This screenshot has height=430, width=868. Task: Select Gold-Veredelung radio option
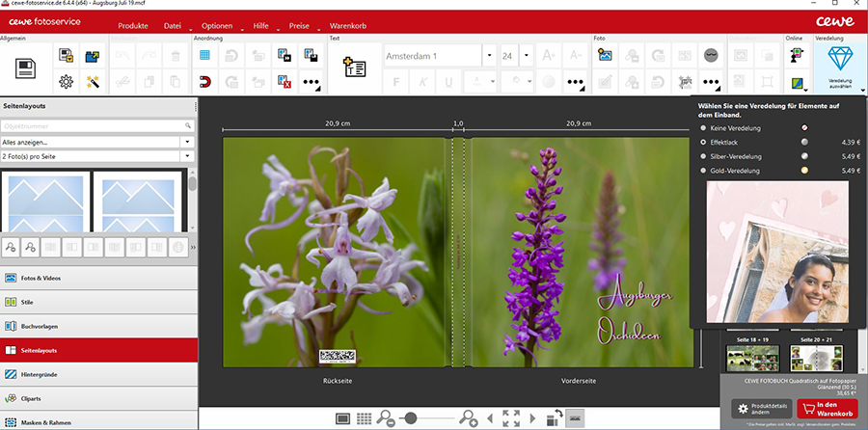click(703, 171)
